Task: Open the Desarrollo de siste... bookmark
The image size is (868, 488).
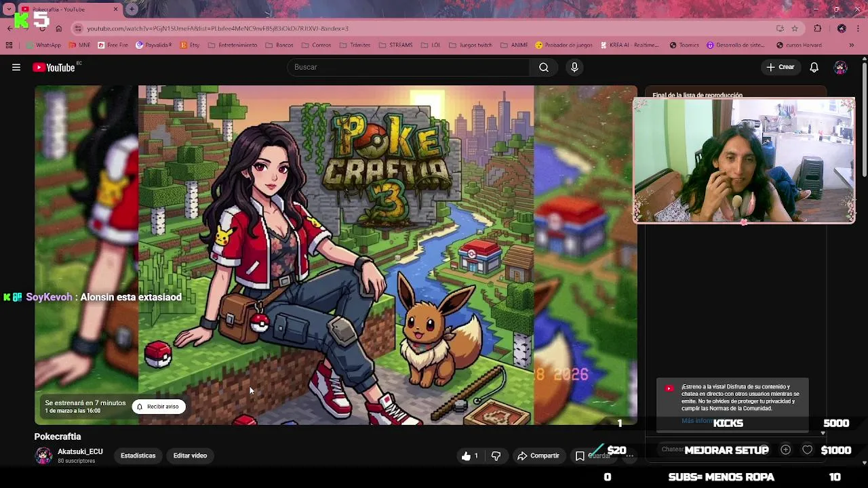Action: 736,45
